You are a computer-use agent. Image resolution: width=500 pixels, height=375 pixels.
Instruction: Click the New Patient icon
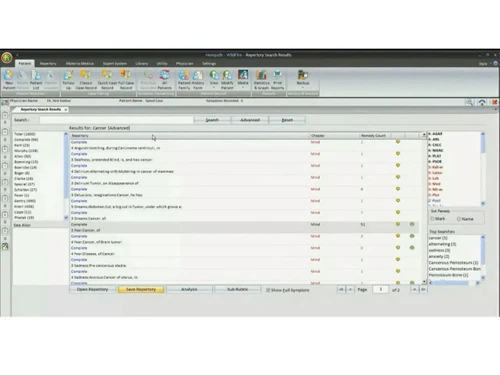[x=9, y=80]
